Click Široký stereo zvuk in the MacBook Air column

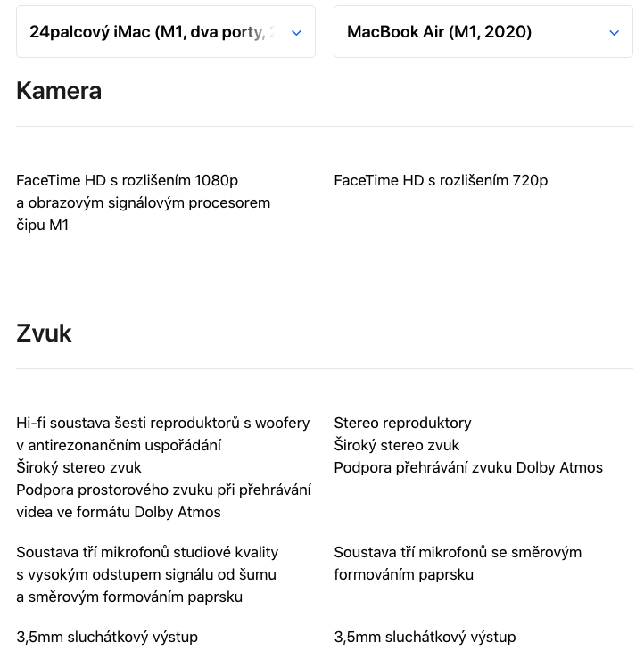[x=397, y=445]
